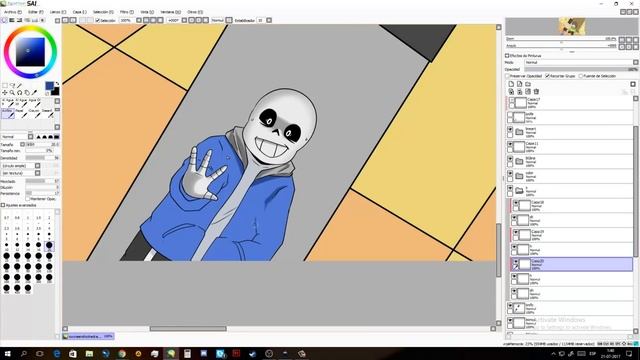Toggle the color wheel panel icon
The image size is (640, 360).
[x=4, y=20]
